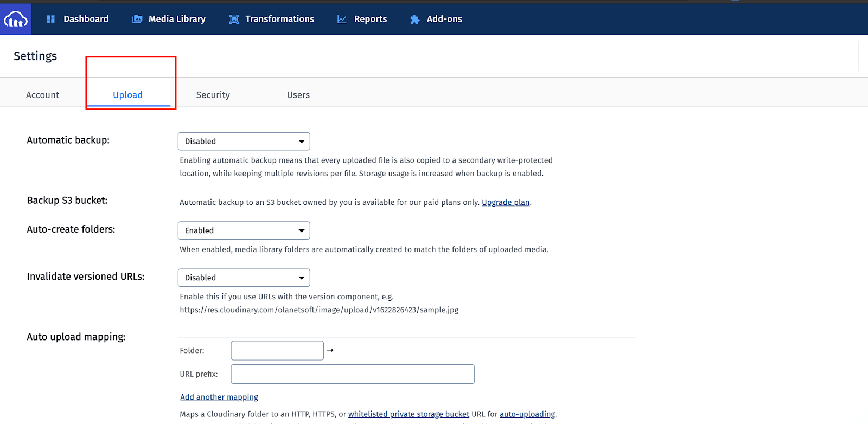This screenshot has height=424, width=868.
Task: Click the Dashboard grid icon
Action: [x=51, y=19]
